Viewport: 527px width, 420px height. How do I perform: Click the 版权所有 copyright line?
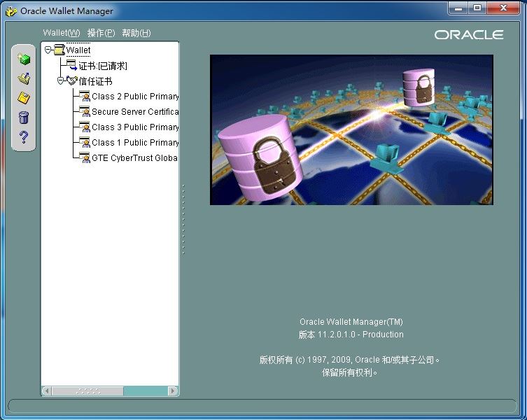349,360
